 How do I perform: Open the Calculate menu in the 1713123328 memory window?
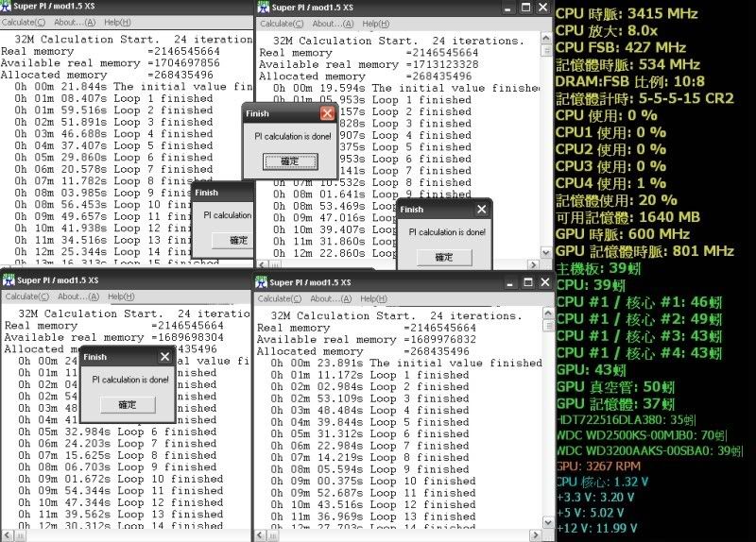point(282,24)
